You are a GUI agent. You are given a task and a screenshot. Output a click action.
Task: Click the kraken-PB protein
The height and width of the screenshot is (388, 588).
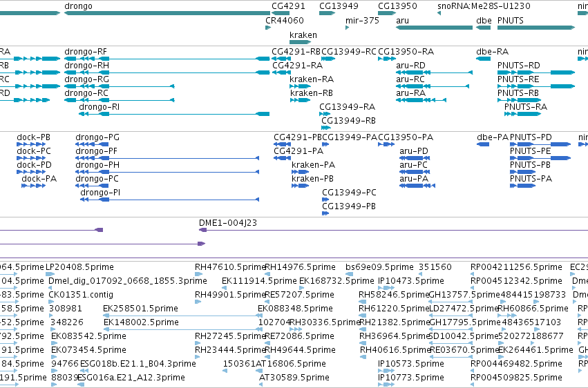(301, 186)
